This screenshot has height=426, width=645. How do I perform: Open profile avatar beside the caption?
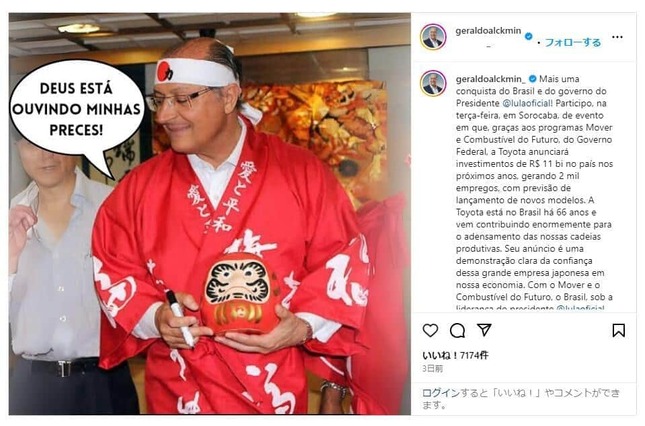click(x=433, y=83)
